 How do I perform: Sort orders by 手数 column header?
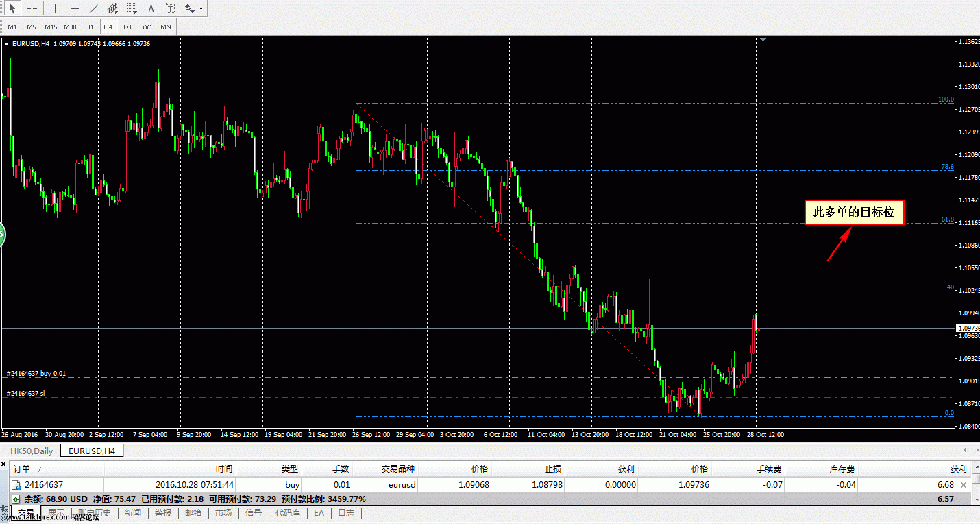328,469
